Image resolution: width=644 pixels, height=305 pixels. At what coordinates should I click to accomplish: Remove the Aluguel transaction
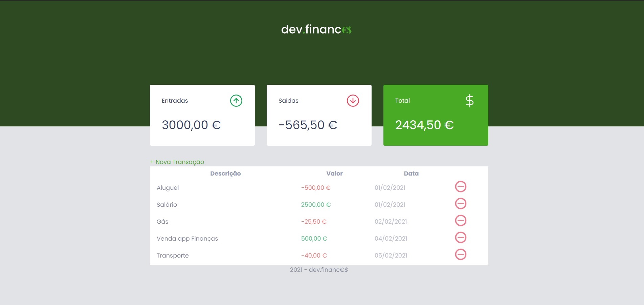pyautogui.click(x=461, y=187)
